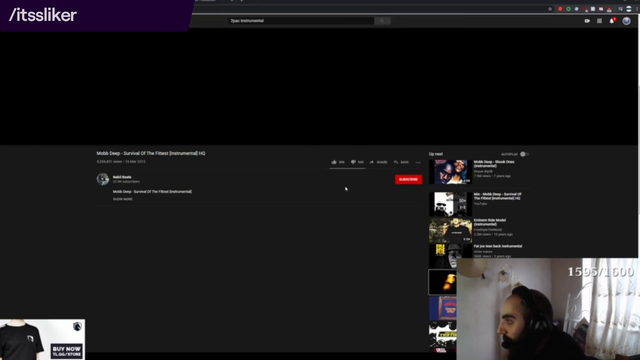The height and width of the screenshot is (360, 640).
Task: Click the orange flame up-next thumbnail
Action: 442,282
